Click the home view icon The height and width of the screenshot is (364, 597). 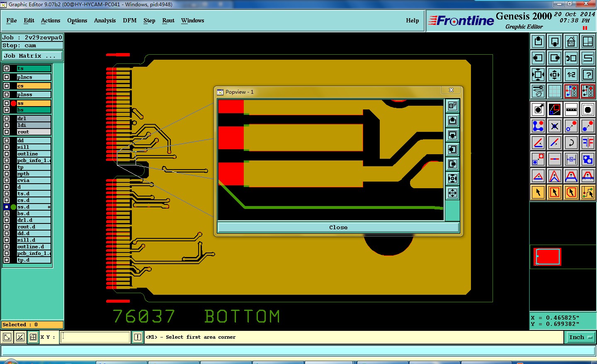pyautogui.click(x=571, y=41)
